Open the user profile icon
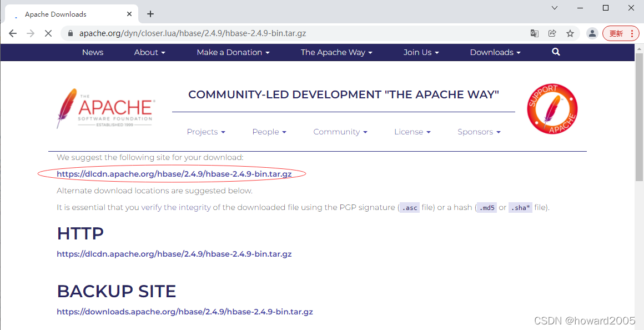This screenshot has height=330, width=644. (x=592, y=33)
